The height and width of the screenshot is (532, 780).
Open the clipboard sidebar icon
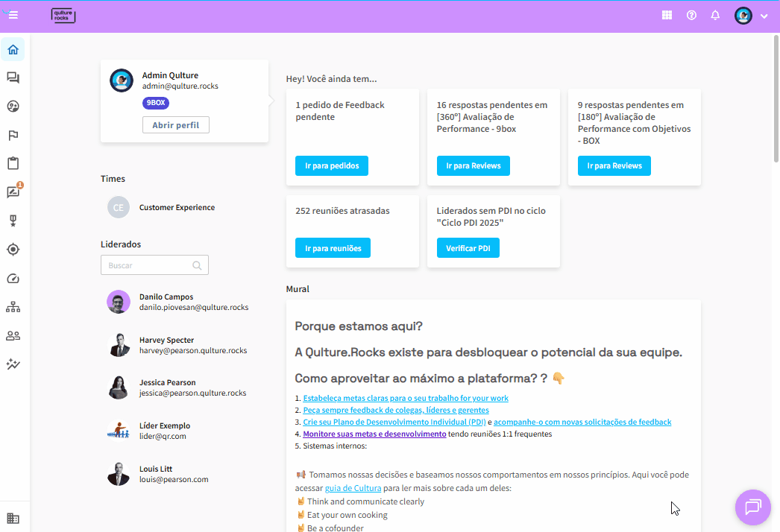pyautogui.click(x=13, y=164)
